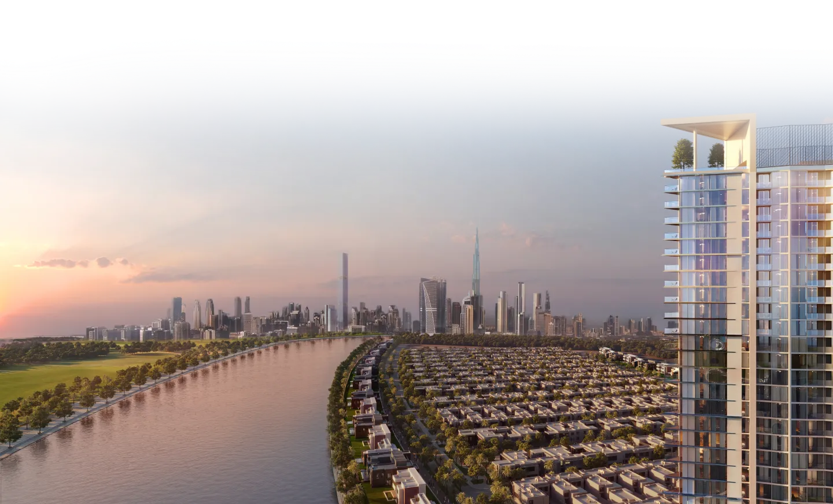This screenshot has width=833, height=504.
Task: Click the wide tower with diagonal facade pattern
Action: [x=433, y=305]
